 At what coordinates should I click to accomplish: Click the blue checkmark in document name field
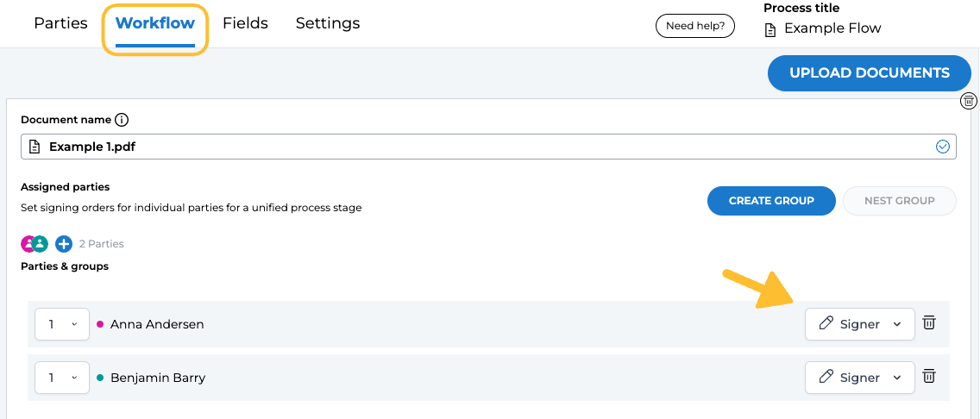942,147
